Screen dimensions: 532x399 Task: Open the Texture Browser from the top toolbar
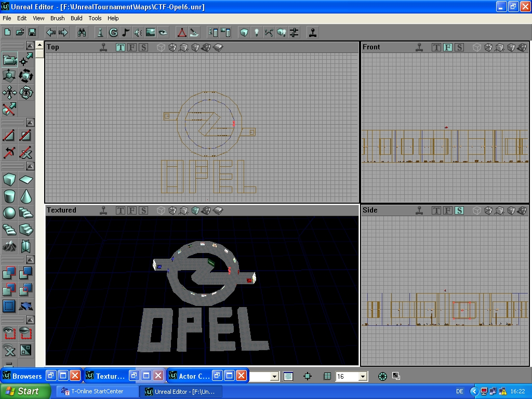(x=150, y=32)
